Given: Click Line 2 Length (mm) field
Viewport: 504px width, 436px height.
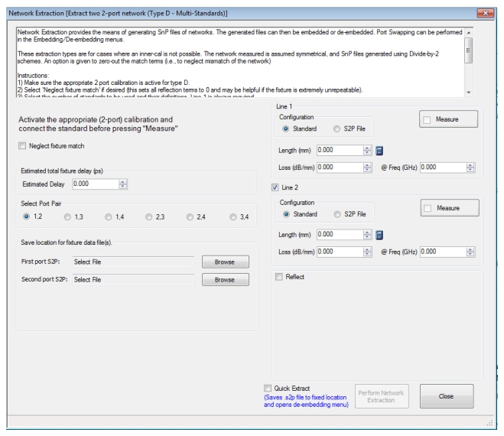Looking at the screenshot, I should (x=340, y=235).
